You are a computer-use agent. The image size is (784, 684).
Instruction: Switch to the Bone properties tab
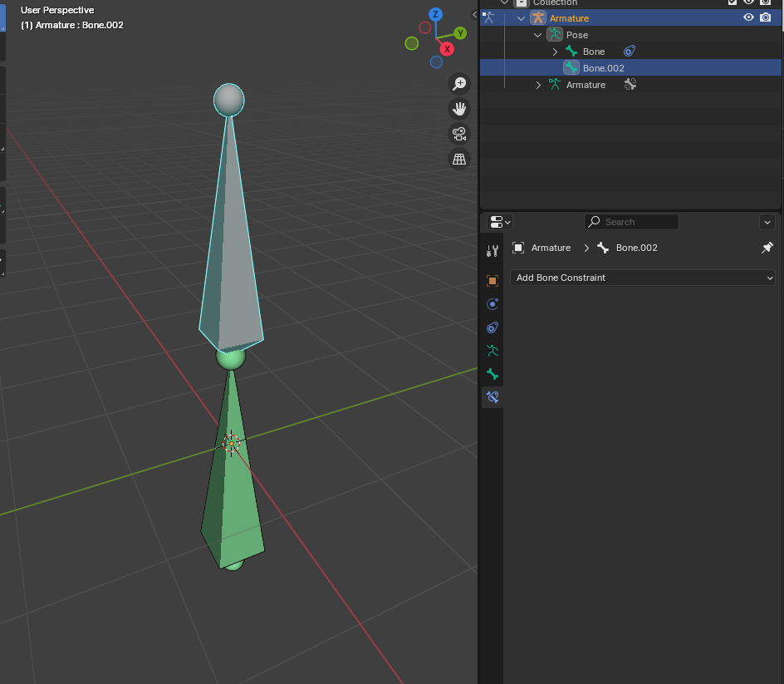492,374
